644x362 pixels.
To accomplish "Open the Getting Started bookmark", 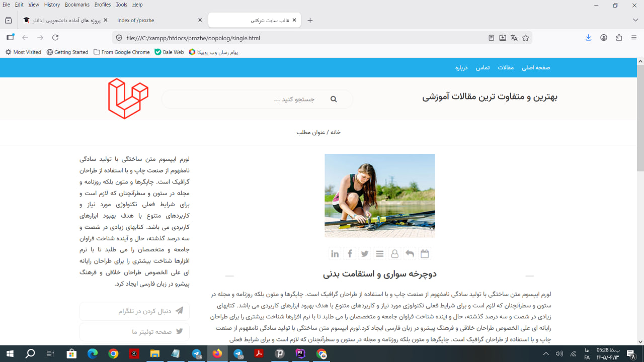I will (67, 52).
